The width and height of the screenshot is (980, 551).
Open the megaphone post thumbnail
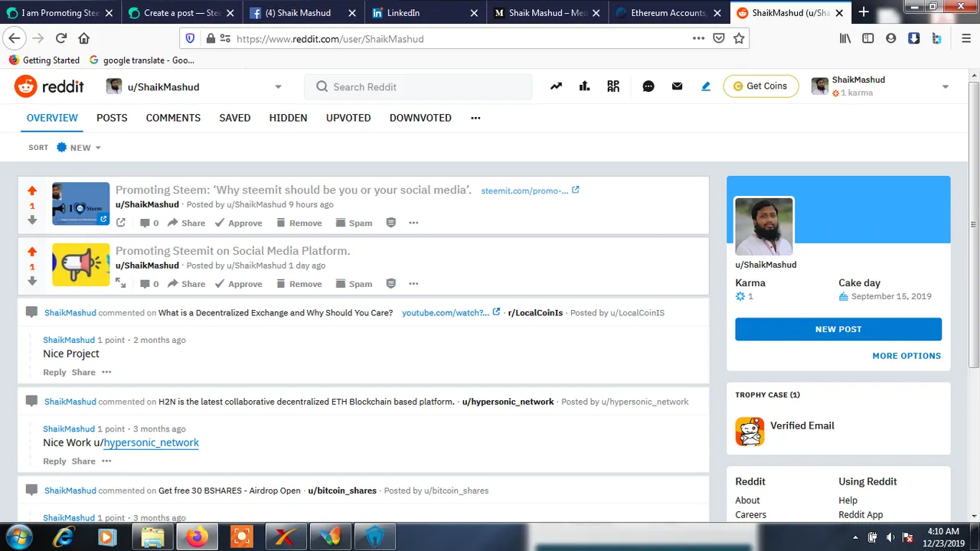(x=81, y=265)
